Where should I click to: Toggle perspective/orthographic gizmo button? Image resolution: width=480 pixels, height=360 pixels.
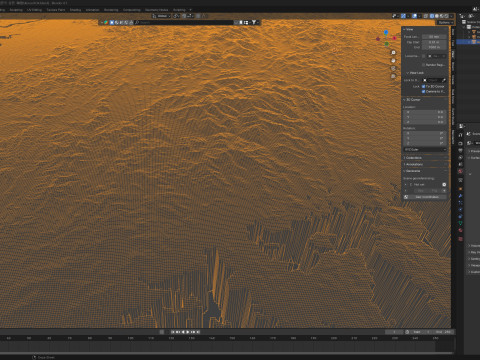393,76
